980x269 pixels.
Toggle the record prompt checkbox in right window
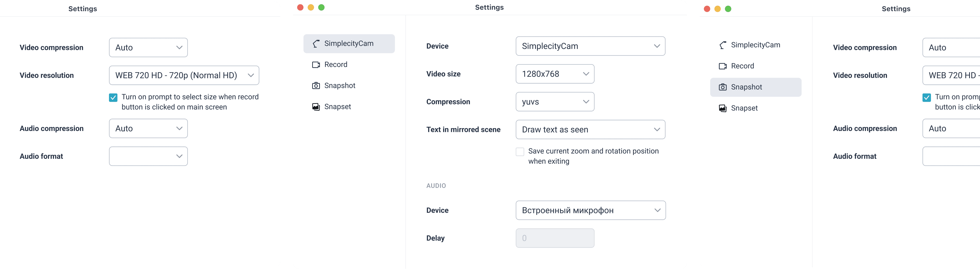(926, 98)
